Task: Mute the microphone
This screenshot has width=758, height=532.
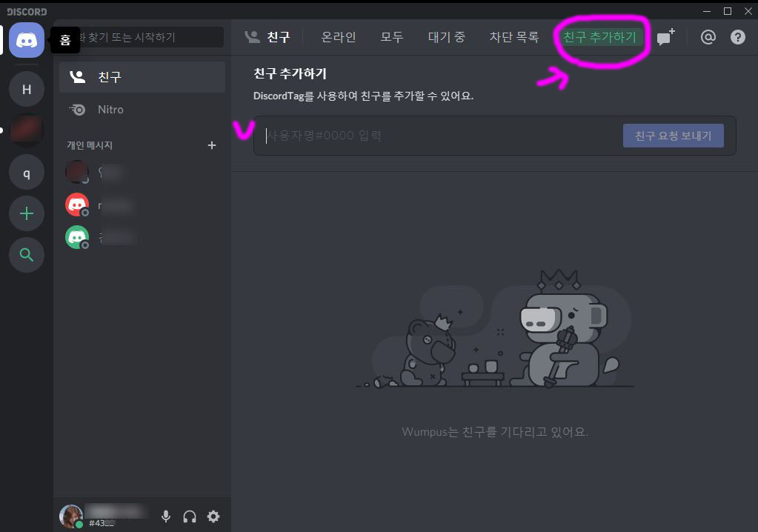Action: [x=166, y=516]
